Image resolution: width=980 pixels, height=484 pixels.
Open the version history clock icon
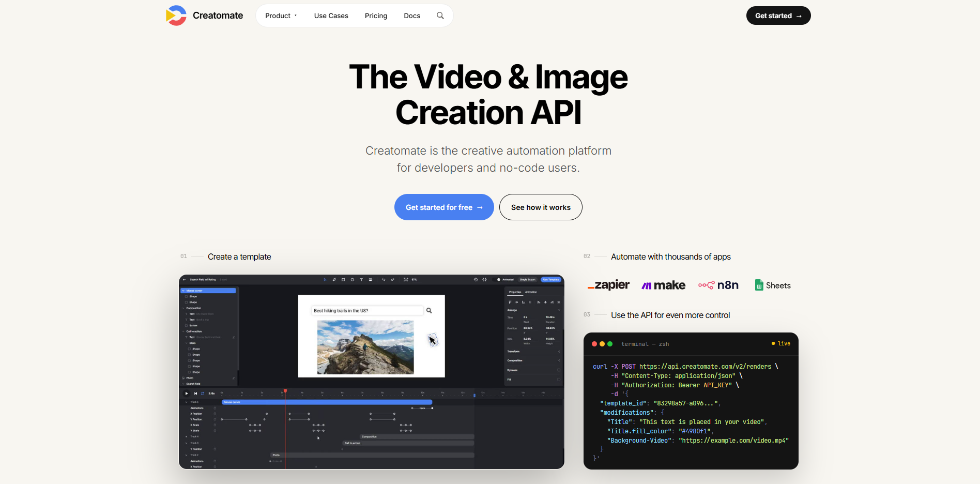[x=476, y=280]
